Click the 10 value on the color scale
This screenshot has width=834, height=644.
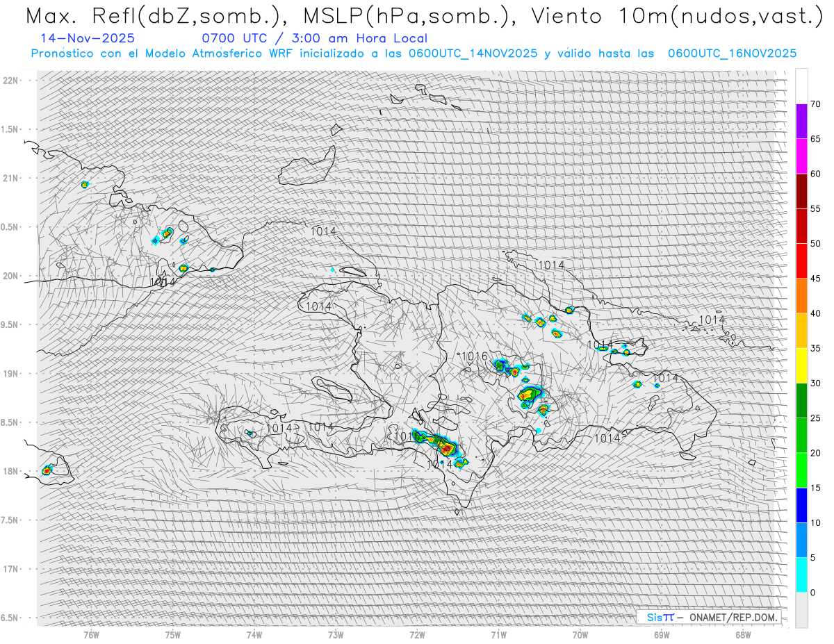(x=815, y=522)
